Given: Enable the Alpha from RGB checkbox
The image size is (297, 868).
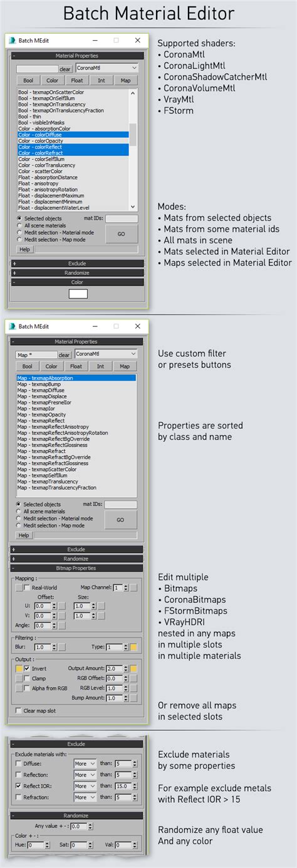Looking at the screenshot, I should (27, 688).
